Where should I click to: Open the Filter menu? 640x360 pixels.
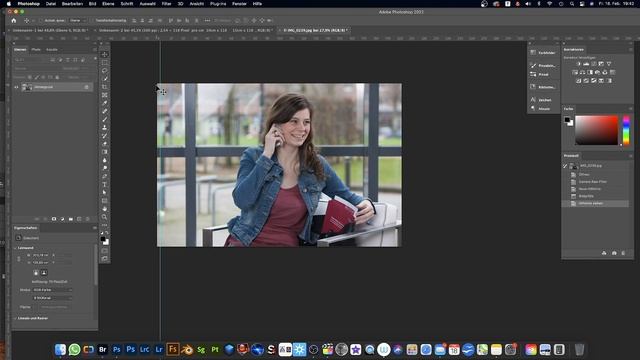tap(167, 4)
